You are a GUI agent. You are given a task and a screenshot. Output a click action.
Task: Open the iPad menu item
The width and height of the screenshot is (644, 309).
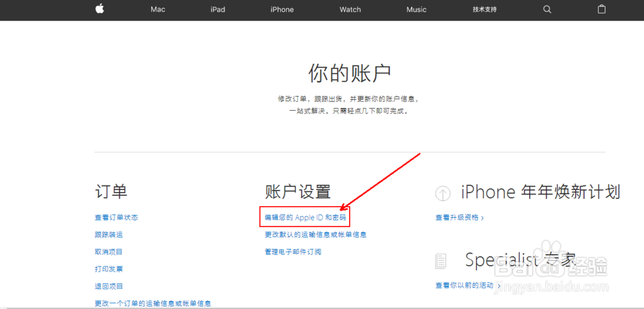tap(218, 10)
